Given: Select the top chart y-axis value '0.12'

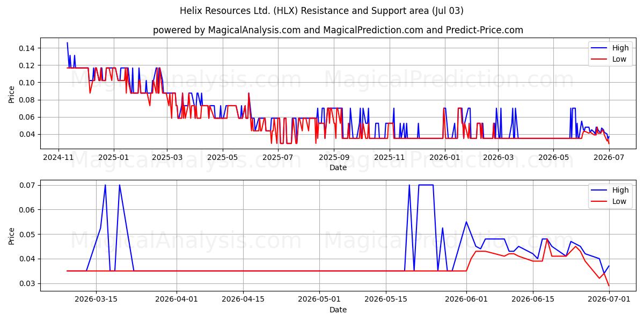Looking at the screenshot, I should coord(27,65).
